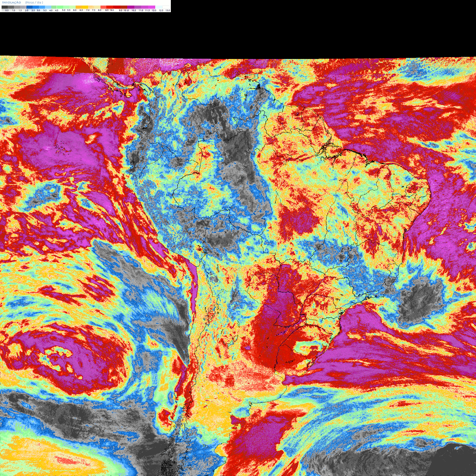Select the dark purple swatch near 10.5

pos(131,7)
